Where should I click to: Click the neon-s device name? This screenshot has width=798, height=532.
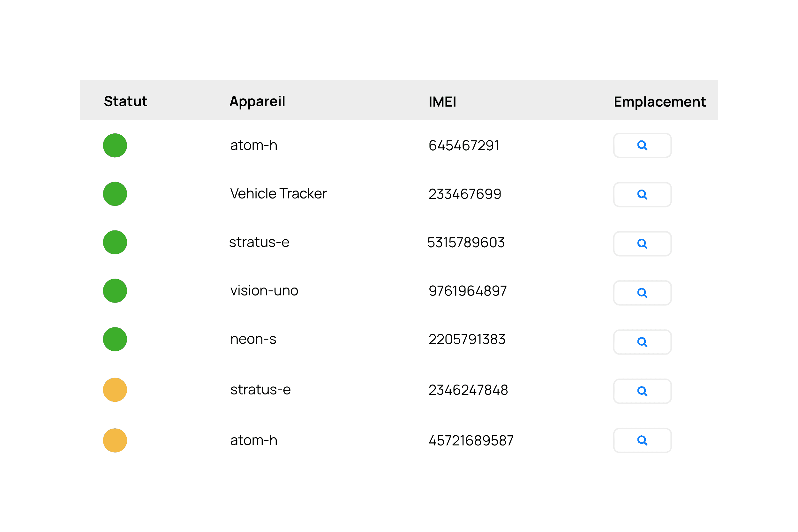tap(253, 339)
